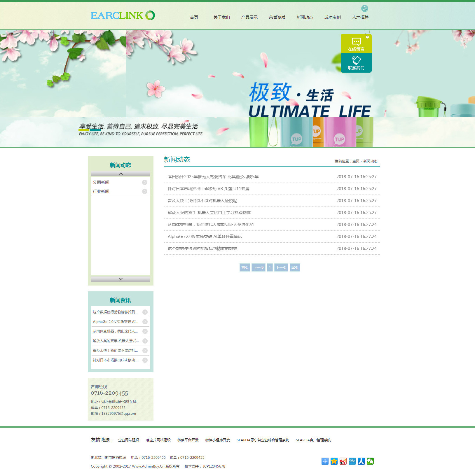Open more share options plus icon

(x=325, y=461)
